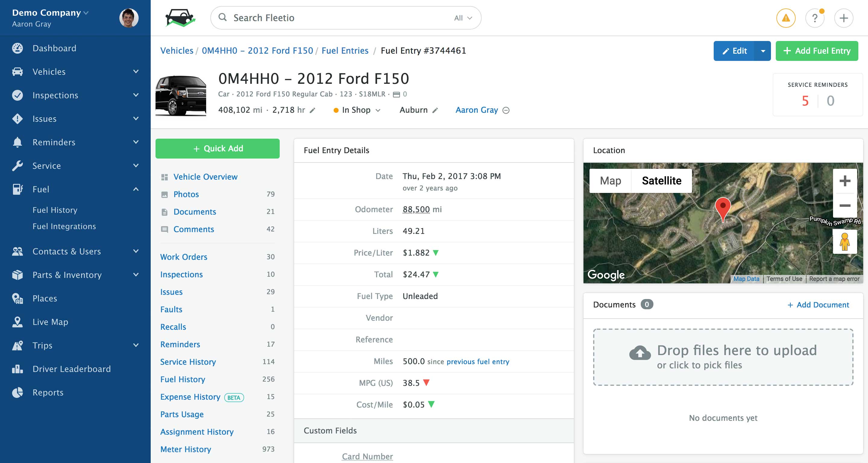Open Work Orders list
868x463 pixels.
coord(184,257)
